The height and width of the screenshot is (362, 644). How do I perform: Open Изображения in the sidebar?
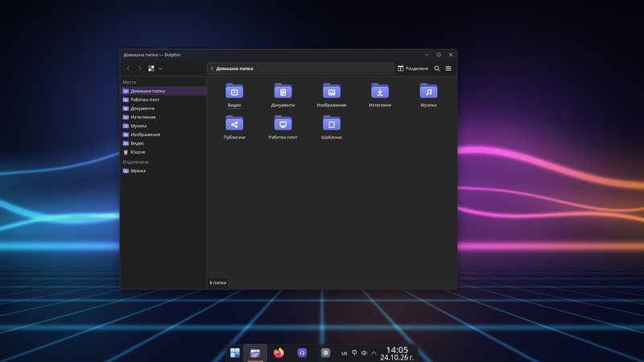tap(163, 134)
